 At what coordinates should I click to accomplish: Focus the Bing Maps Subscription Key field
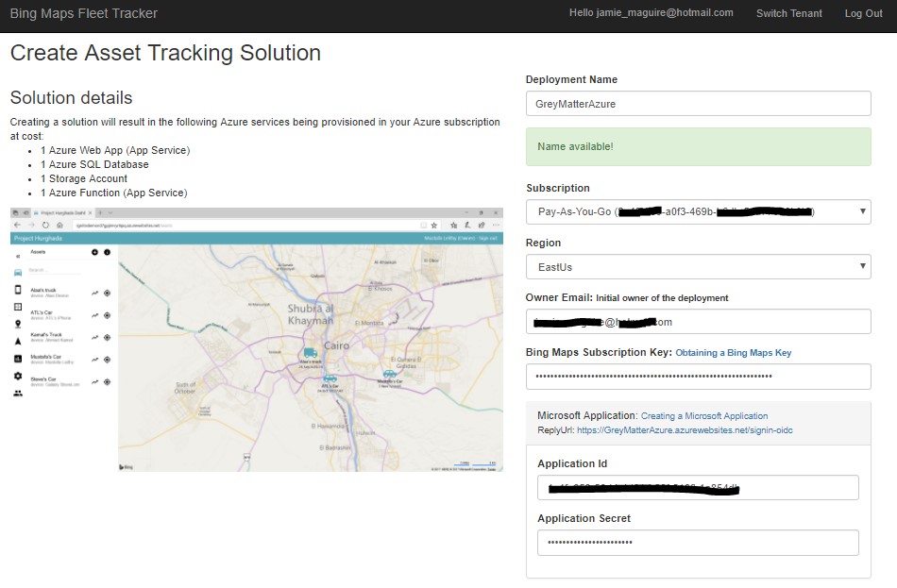699,377
